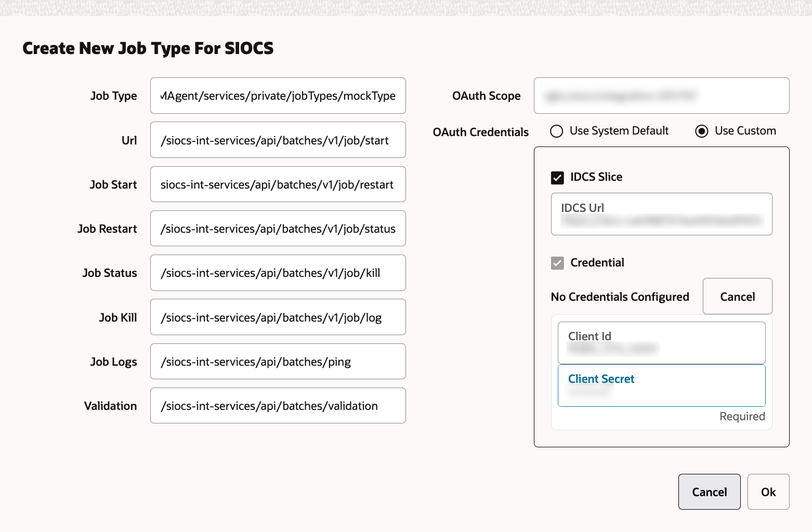812x532 pixels.
Task: Click the Client Id input field
Action: tap(662, 343)
